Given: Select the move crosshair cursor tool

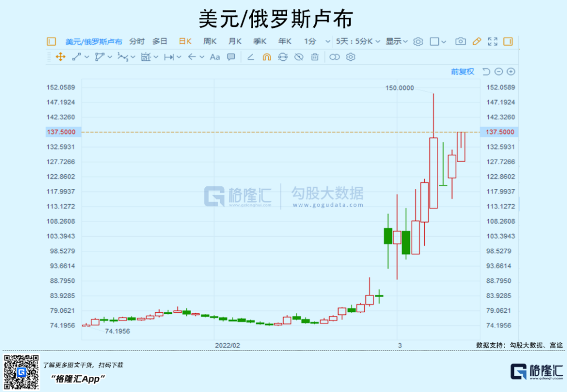Looking at the screenshot, I should [60, 57].
